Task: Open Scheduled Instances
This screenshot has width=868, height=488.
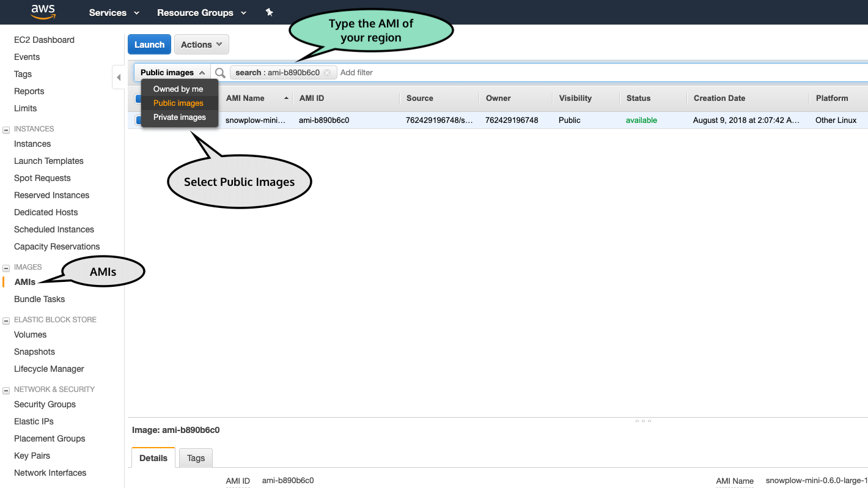Action: pos(54,229)
